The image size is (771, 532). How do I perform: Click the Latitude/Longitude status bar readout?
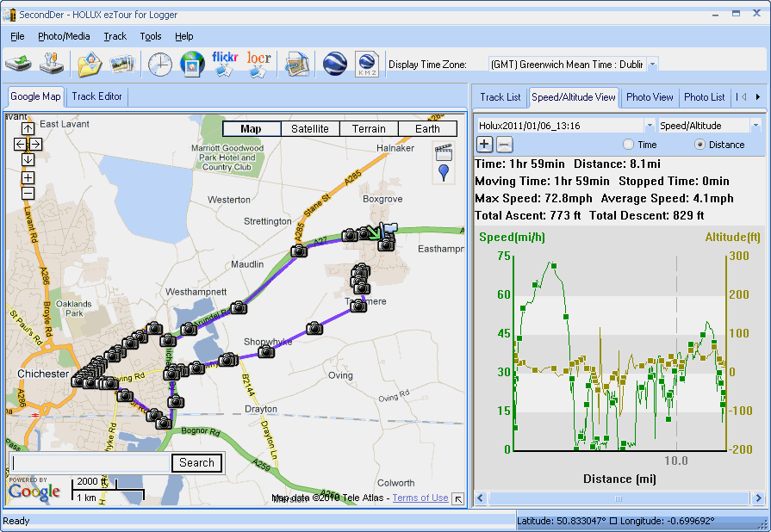[x=616, y=521]
